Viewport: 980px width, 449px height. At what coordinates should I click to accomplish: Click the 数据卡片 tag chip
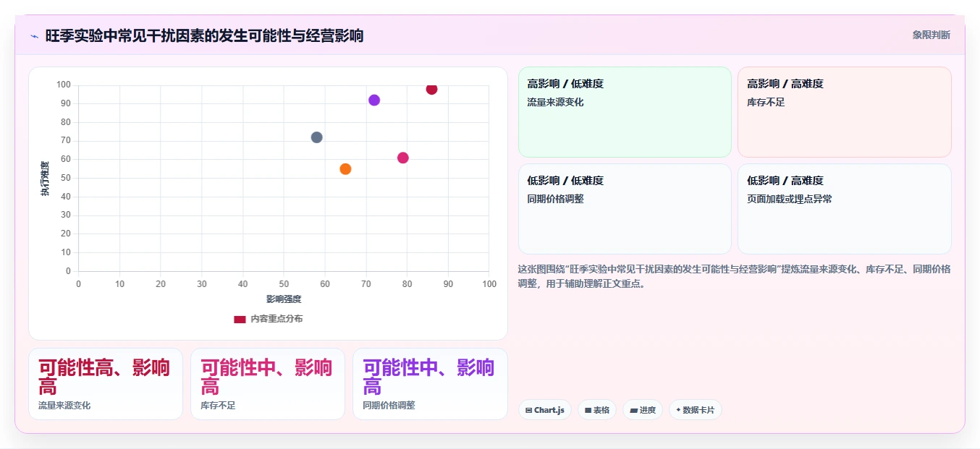click(695, 410)
